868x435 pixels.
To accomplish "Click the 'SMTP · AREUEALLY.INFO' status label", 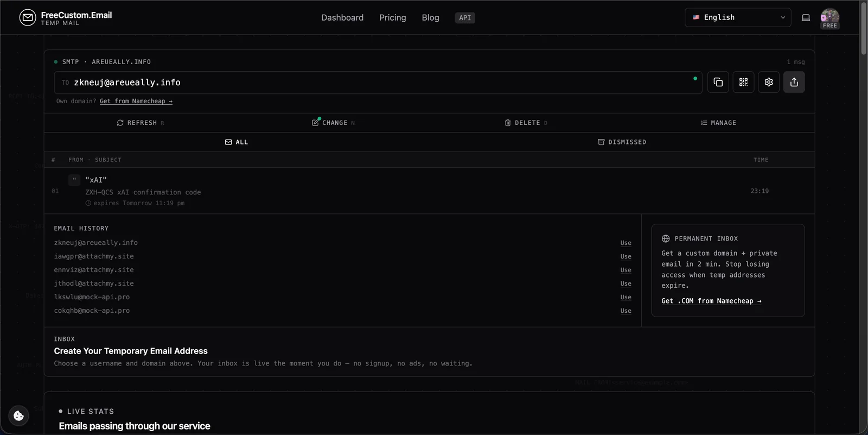I will 106,62.
